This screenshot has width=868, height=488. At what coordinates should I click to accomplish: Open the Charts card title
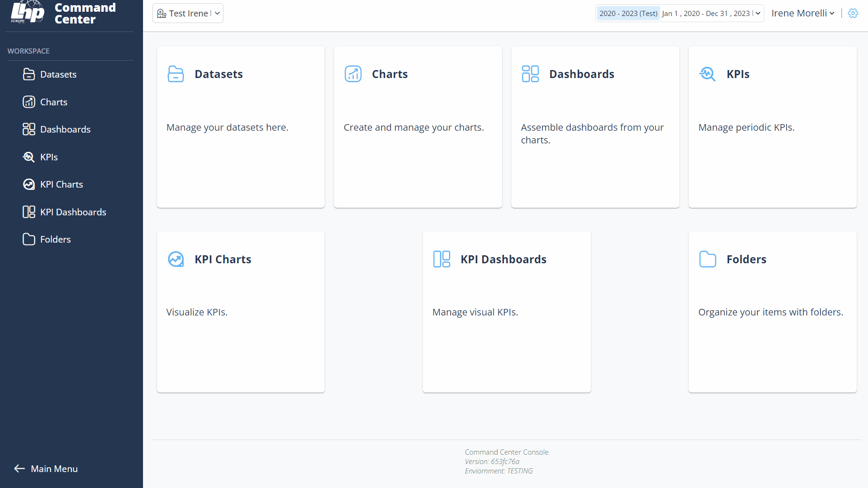coord(390,74)
